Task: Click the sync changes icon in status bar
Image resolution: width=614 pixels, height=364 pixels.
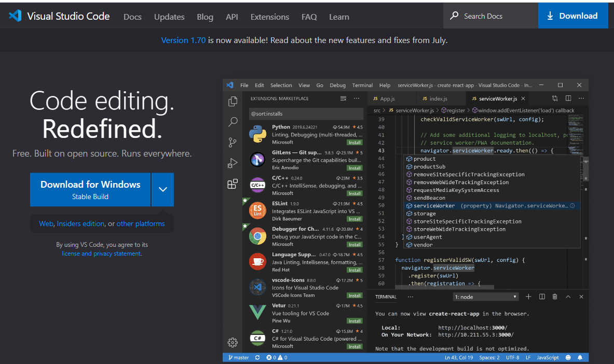Action: coord(257,357)
